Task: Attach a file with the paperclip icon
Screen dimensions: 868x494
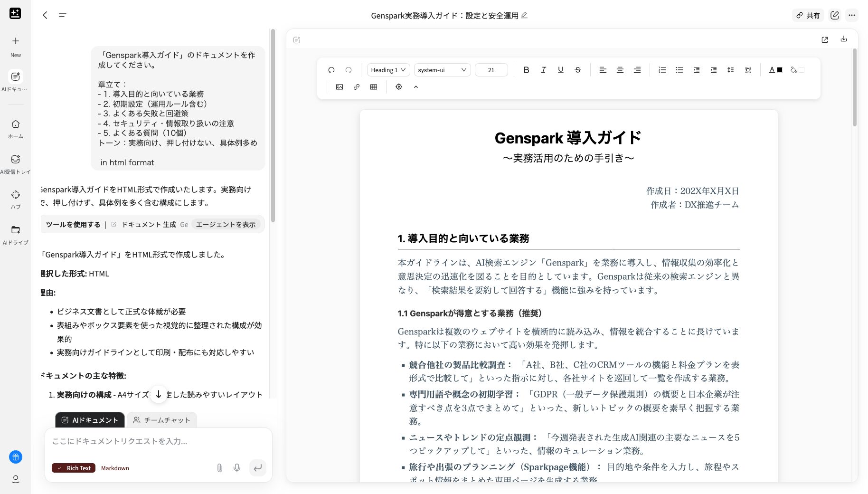Action: (x=219, y=468)
